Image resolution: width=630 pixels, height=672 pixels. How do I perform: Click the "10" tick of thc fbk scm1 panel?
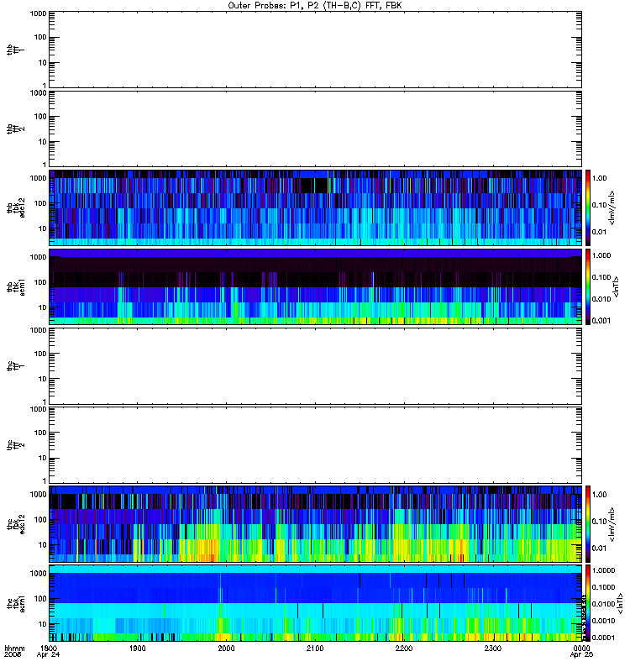(42, 624)
